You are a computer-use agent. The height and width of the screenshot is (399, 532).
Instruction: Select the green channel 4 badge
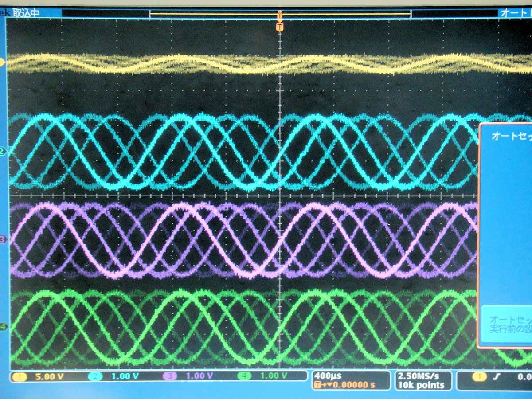(245, 376)
